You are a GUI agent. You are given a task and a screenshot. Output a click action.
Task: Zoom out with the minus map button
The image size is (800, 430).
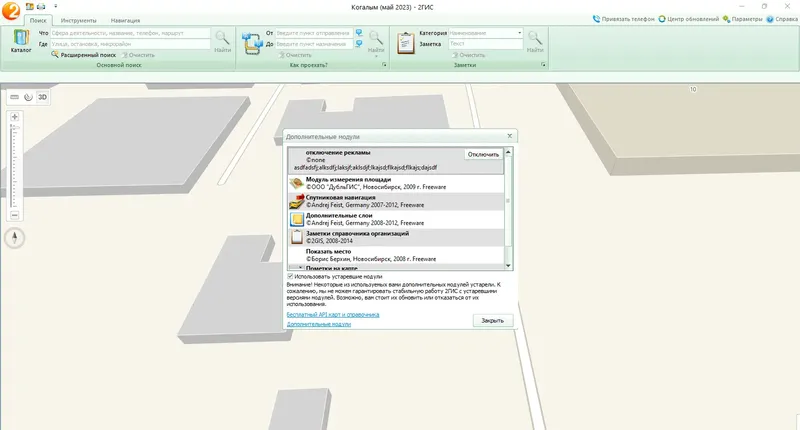pos(15,215)
